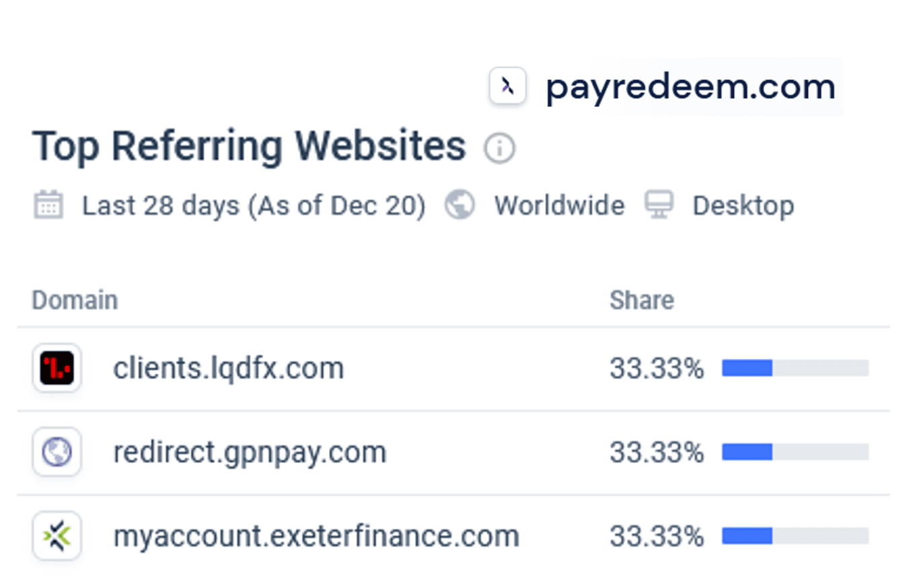The image size is (915, 588).
Task: Click the desktop monitor icon beside Desktop
Action: coord(659,205)
